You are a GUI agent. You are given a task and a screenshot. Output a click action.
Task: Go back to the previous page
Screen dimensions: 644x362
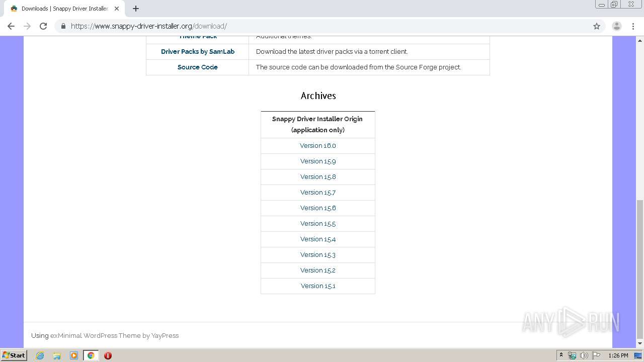pos(11,26)
